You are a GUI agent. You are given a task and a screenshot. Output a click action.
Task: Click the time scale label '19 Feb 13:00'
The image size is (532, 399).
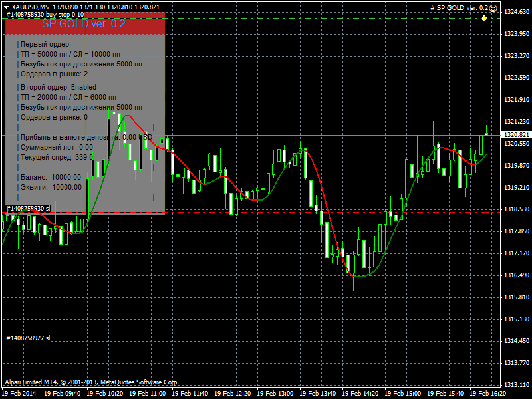[x=275, y=394]
